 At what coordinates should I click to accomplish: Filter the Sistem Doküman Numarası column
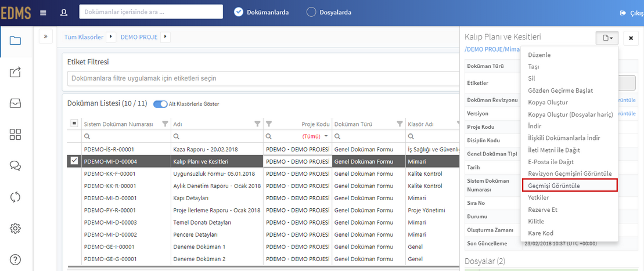point(165,124)
